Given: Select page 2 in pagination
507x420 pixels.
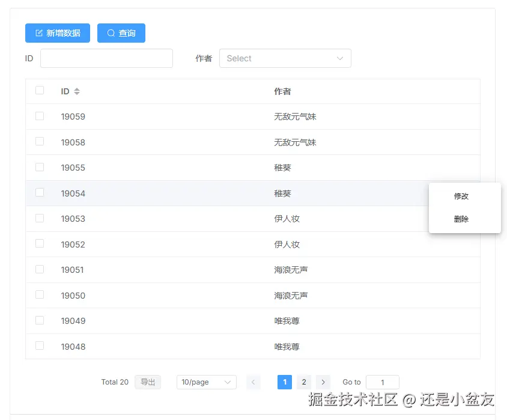Looking at the screenshot, I should (x=304, y=382).
